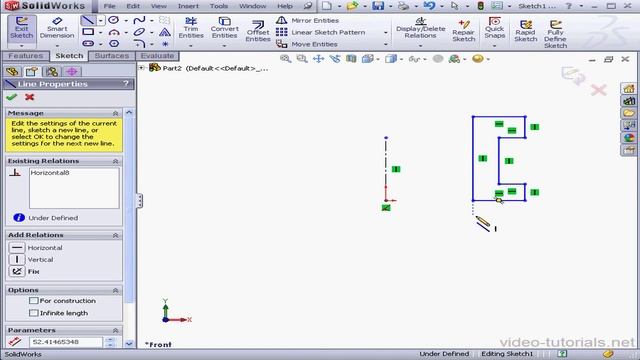Select the Arc sketch tool

114,32
